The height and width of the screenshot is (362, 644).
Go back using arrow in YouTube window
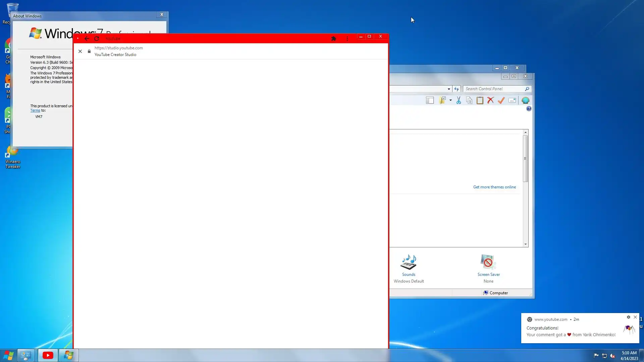pos(87,39)
